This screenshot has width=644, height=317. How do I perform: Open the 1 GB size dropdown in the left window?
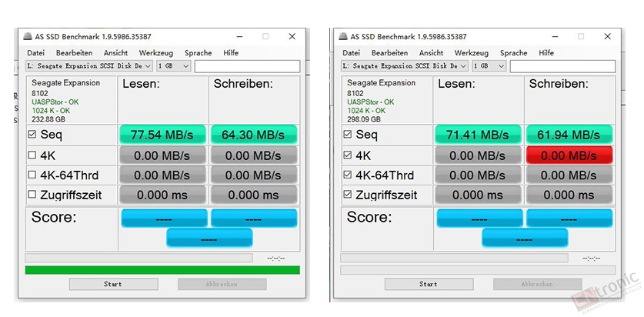point(173,65)
